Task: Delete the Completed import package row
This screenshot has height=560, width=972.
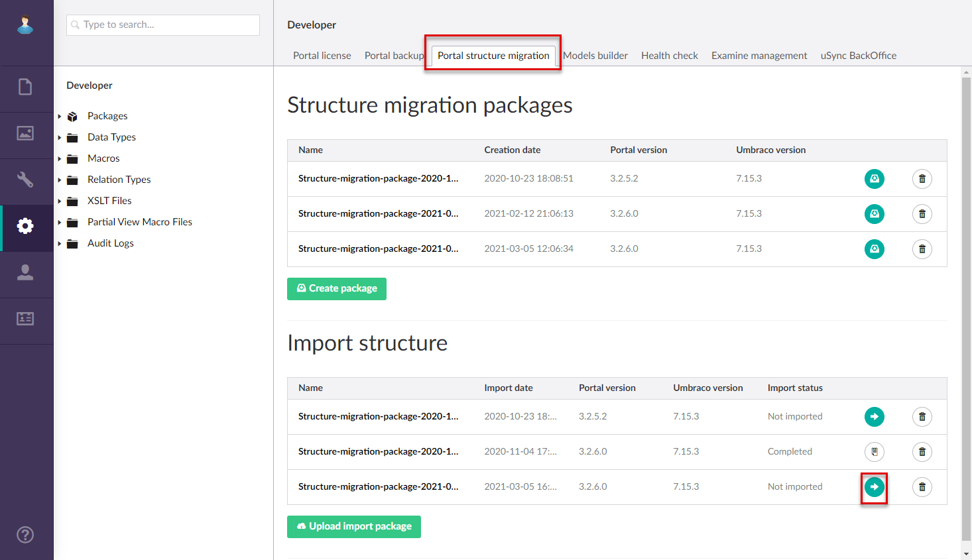Action: tap(922, 452)
